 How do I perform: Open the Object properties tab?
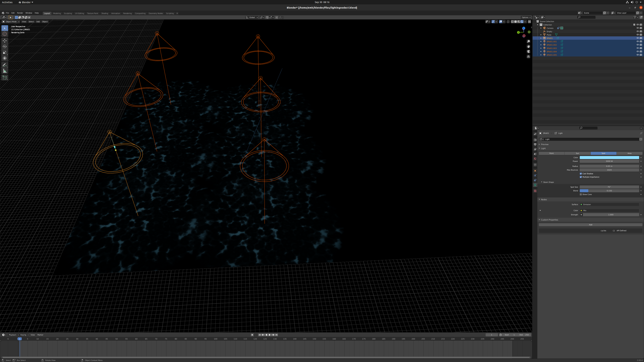[535, 171]
